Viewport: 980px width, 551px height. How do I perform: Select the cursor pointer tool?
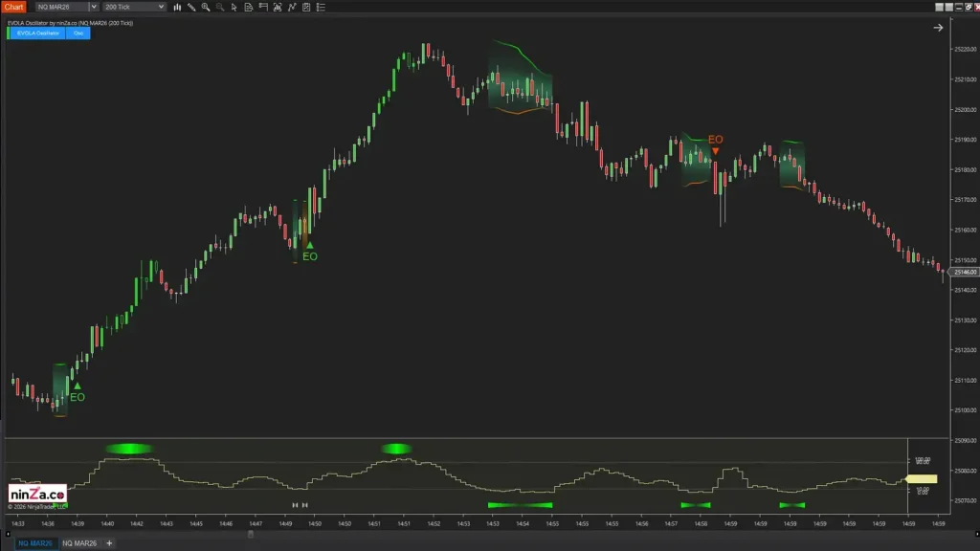click(x=234, y=7)
